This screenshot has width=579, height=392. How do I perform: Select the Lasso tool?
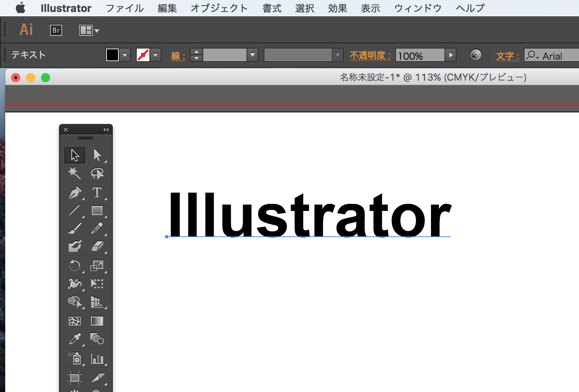click(x=97, y=173)
